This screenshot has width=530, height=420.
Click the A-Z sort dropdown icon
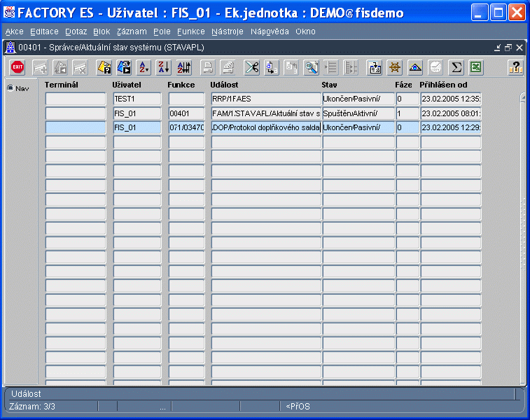[x=144, y=68]
